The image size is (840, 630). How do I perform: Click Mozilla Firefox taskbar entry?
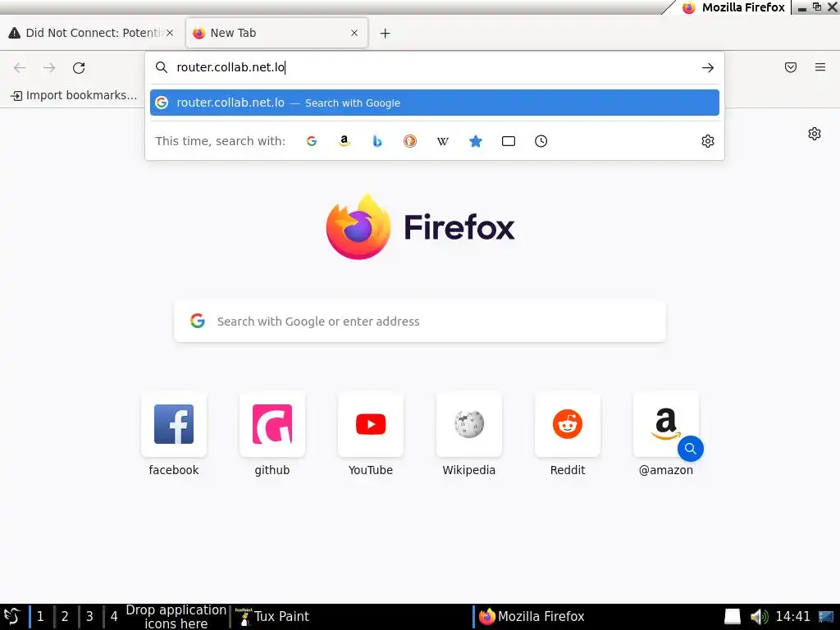532,617
